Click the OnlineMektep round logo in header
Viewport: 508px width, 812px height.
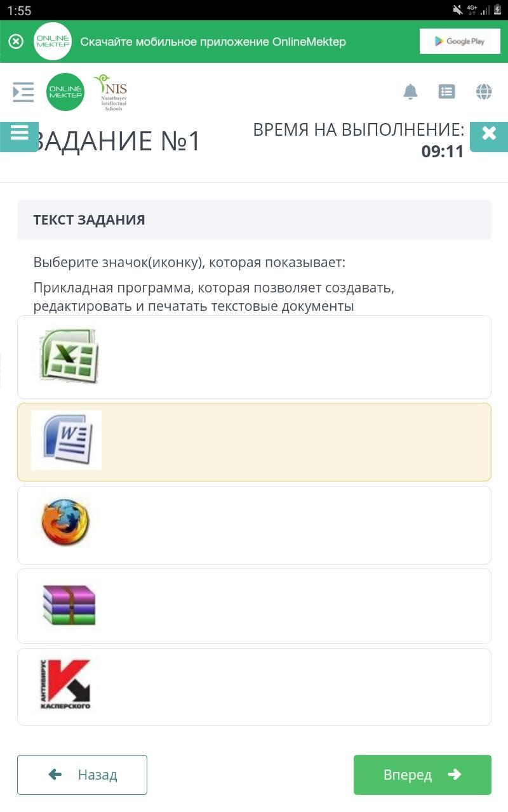coord(65,92)
